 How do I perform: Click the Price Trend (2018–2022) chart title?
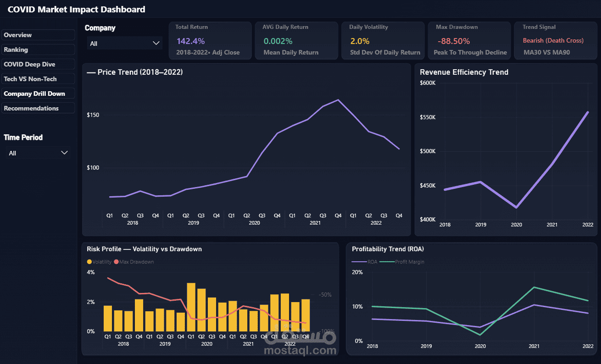click(x=134, y=72)
